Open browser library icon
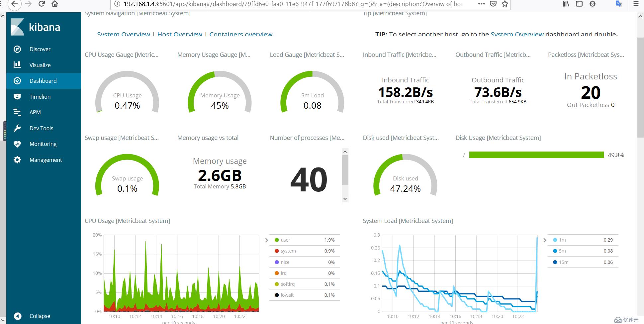The image size is (644, 324). coord(566,4)
